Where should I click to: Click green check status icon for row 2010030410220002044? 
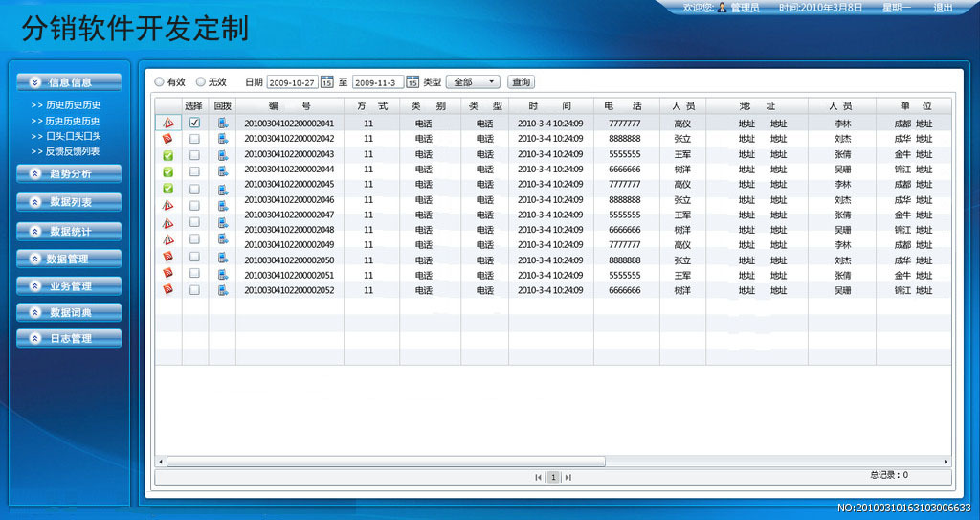point(167,171)
